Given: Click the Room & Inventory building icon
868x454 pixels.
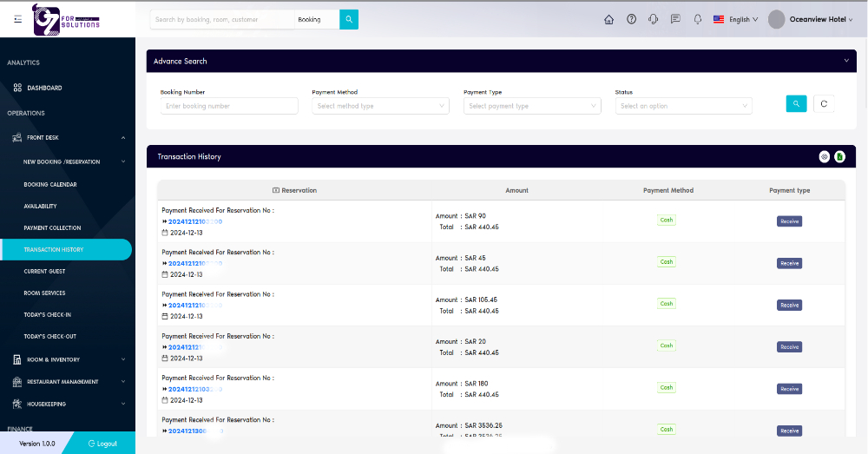Looking at the screenshot, I should click(17, 360).
